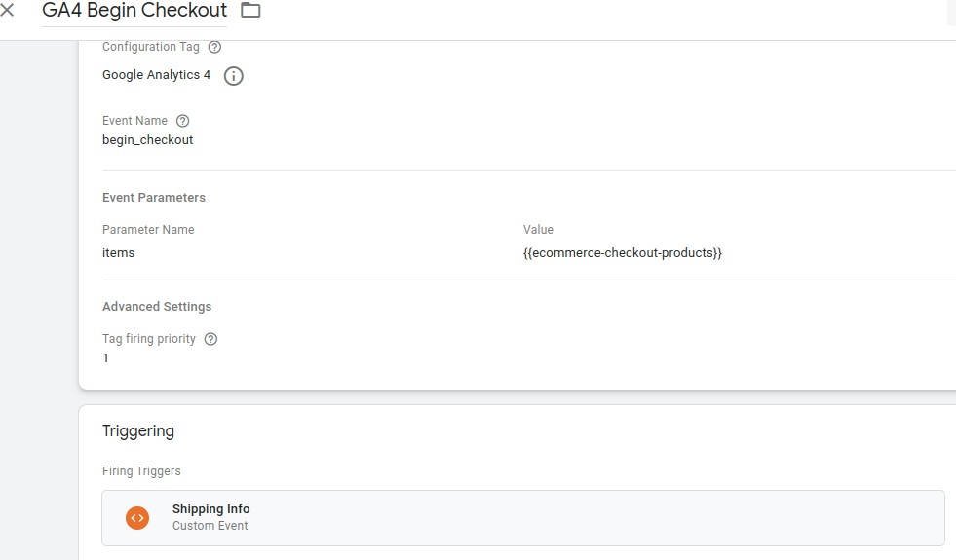Click the Tag firing priority help icon
956x560 pixels.
tap(210, 339)
